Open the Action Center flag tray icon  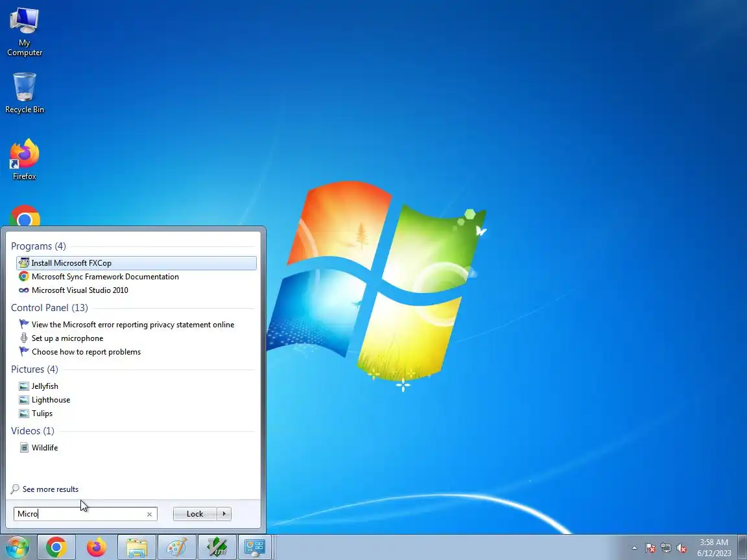coord(650,548)
